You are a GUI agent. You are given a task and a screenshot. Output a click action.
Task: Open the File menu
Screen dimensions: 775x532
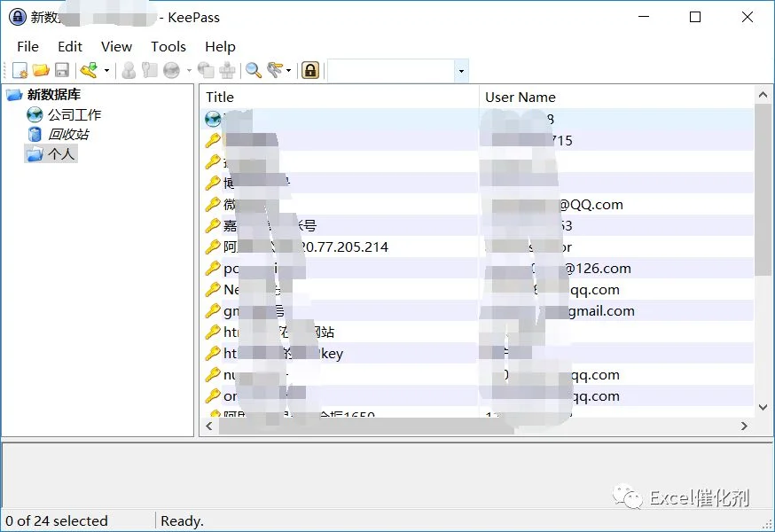tap(27, 46)
